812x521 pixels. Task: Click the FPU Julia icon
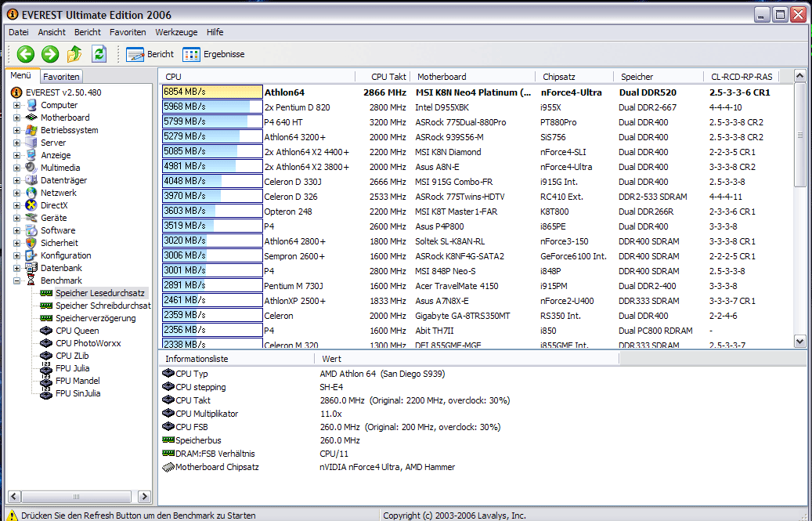click(x=46, y=368)
